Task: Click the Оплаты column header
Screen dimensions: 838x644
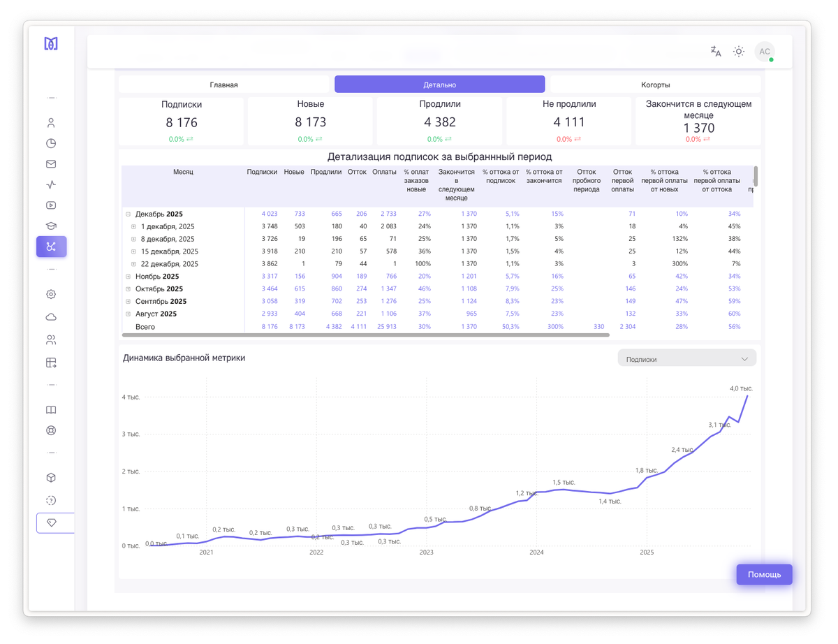Action: click(x=384, y=172)
